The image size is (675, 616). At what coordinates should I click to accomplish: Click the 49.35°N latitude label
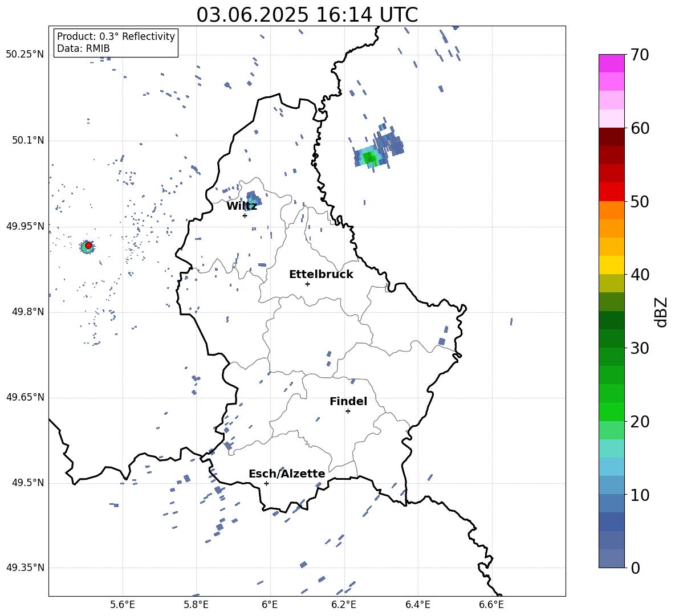(25, 568)
